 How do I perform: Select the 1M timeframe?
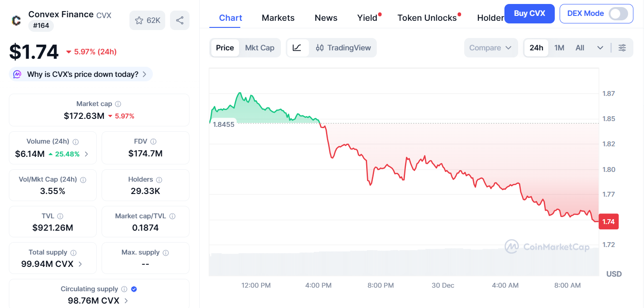coord(559,48)
